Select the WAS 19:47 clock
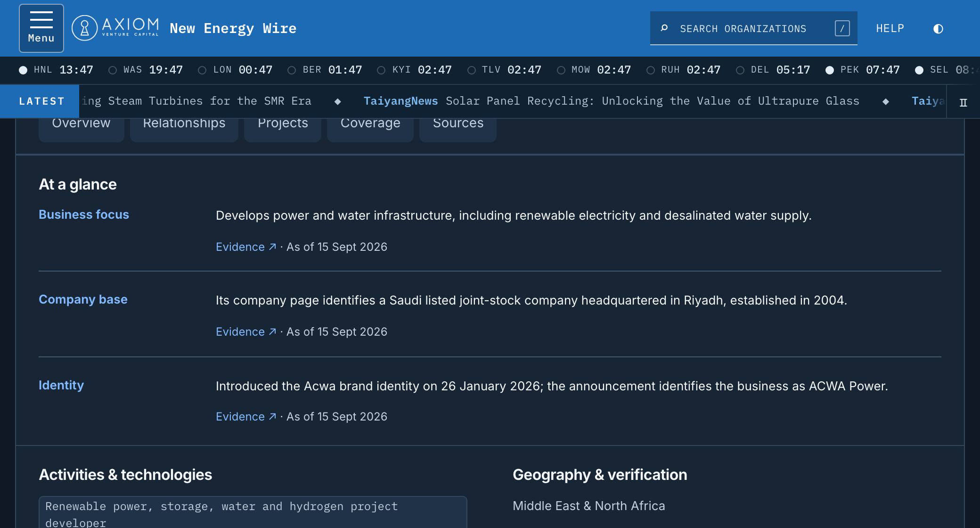Image resolution: width=980 pixels, height=528 pixels. point(146,70)
